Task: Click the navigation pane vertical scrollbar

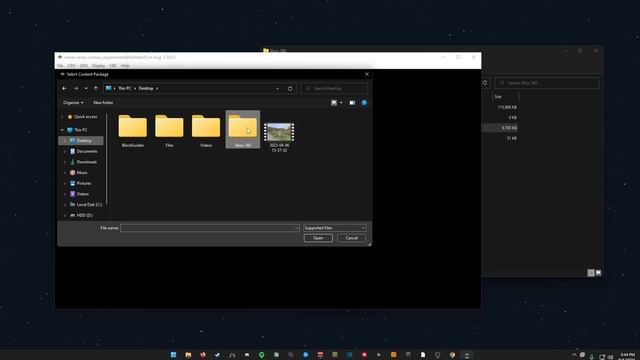Action: pos(107,159)
